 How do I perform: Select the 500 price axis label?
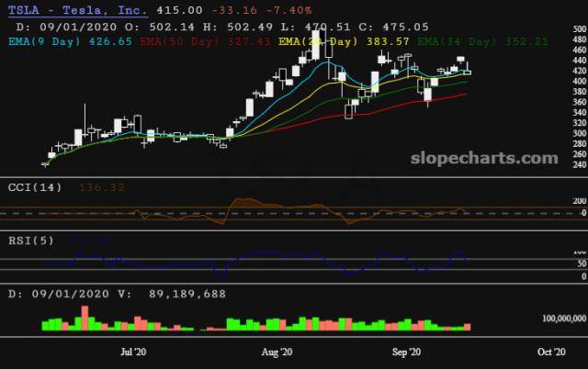pos(580,28)
